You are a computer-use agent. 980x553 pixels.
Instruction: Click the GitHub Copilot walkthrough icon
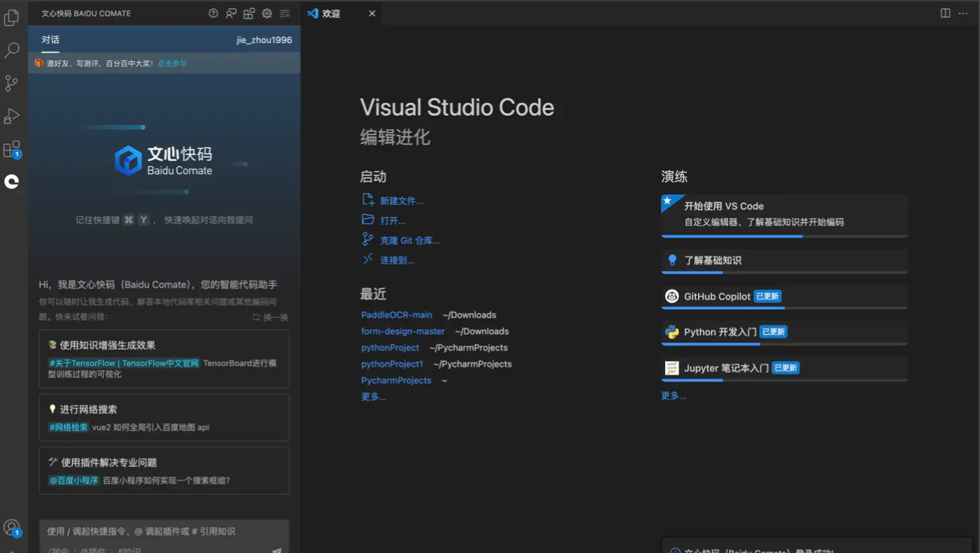pos(672,296)
